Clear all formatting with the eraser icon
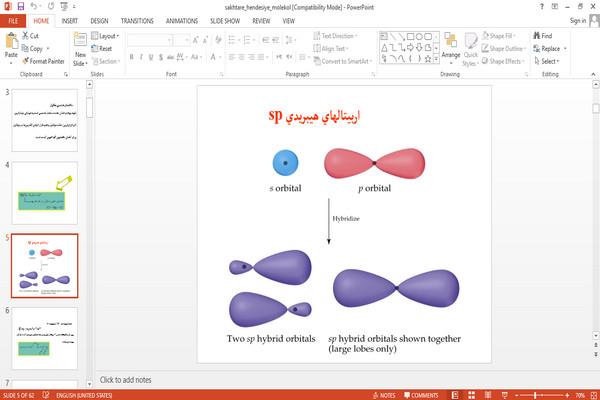The height and width of the screenshot is (400, 600). point(218,40)
